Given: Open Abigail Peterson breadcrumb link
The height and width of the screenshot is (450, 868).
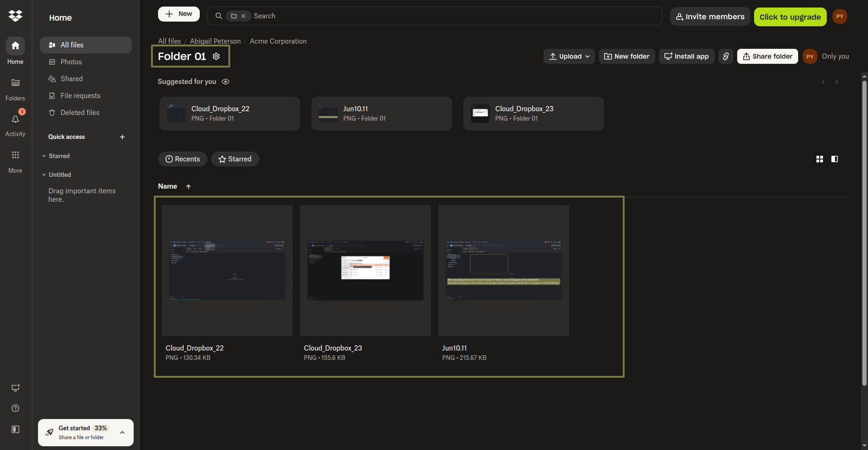Looking at the screenshot, I should point(215,41).
